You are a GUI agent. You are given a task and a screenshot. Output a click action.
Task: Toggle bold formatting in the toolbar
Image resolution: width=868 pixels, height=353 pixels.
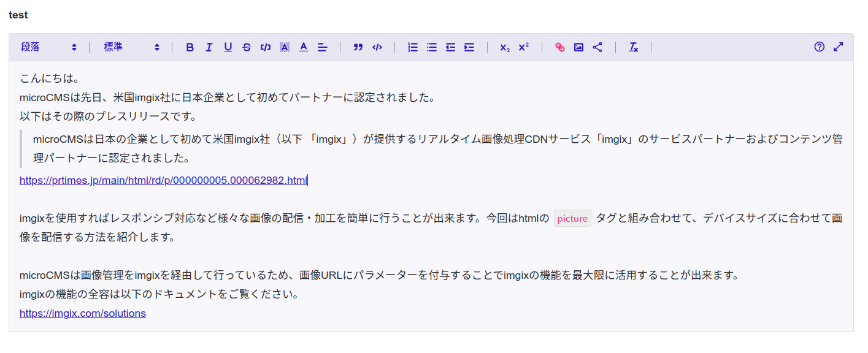point(190,47)
